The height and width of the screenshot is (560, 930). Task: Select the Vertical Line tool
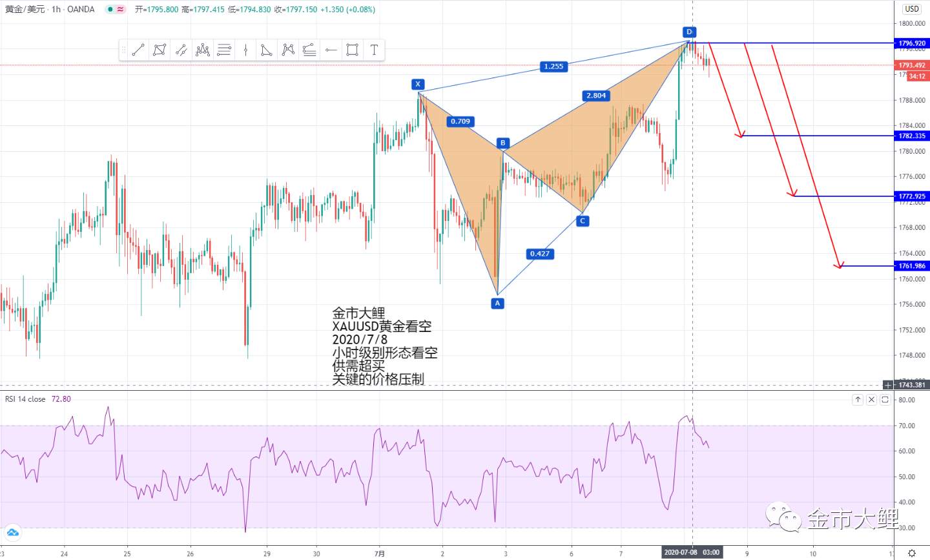245,50
